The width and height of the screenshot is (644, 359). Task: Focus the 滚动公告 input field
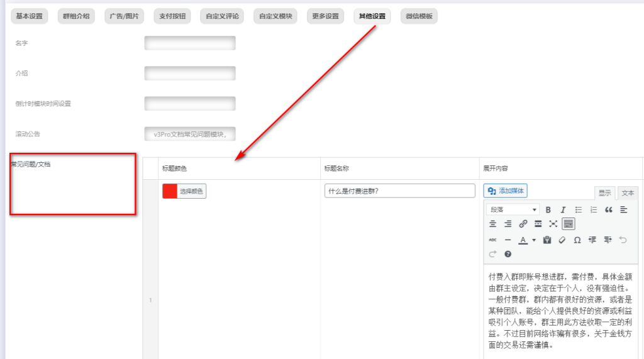tap(190, 134)
